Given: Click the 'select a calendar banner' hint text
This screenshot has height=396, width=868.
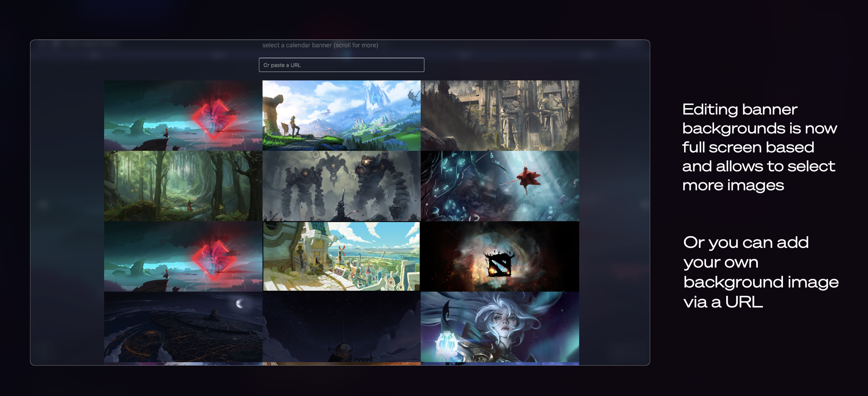Looking at the screenshot, I should tap(320, 45).
